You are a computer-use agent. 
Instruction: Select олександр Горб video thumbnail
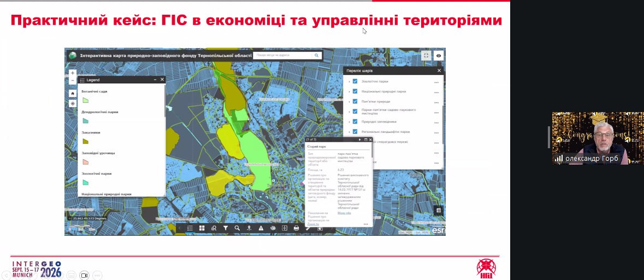coord(598,138)
